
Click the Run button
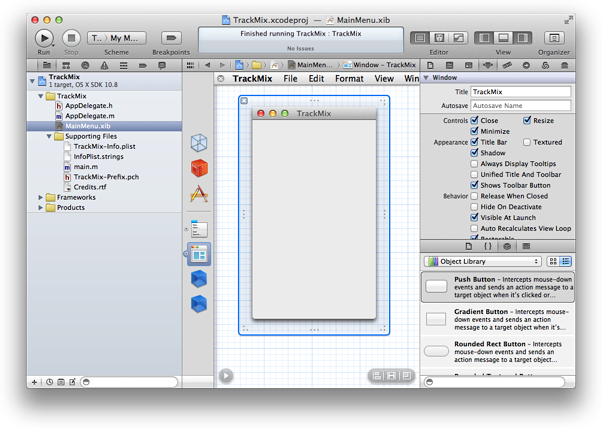coord(44,38)
